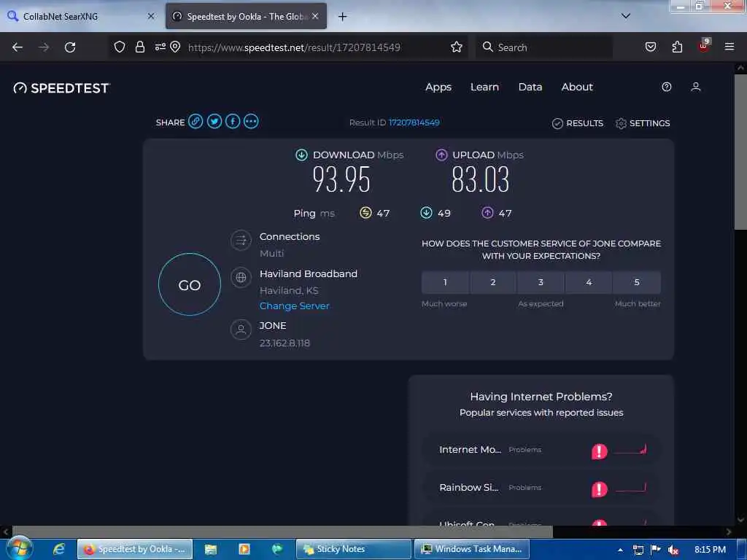Open the list all tabs dropdown
747x560 pixels.
click(626, 16)
